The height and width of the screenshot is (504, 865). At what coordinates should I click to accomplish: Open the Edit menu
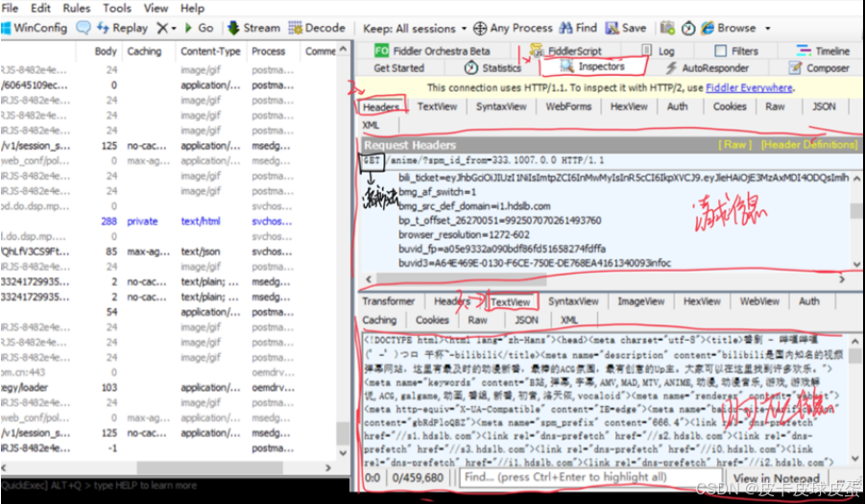(x=40, y=9)
